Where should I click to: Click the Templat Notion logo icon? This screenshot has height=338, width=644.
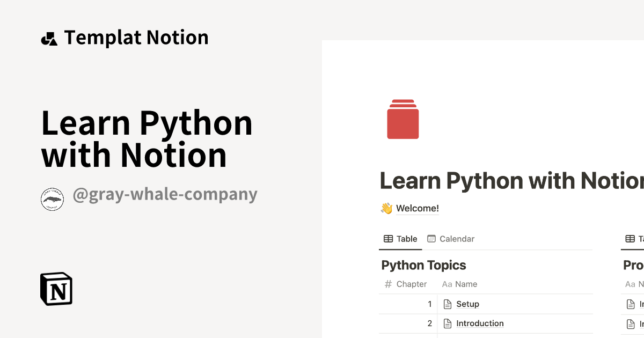[49, 38]
